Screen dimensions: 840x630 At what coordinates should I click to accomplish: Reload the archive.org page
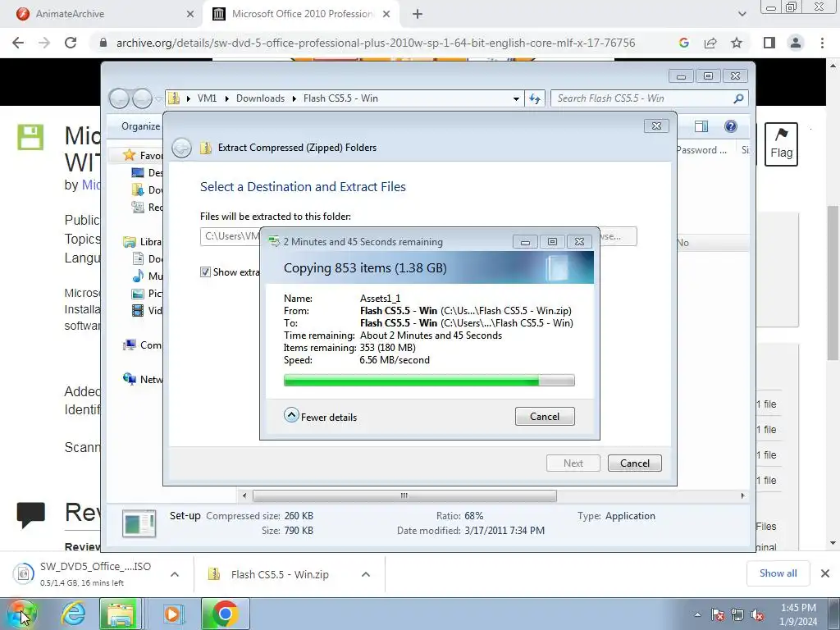click(x=71, y=43)
